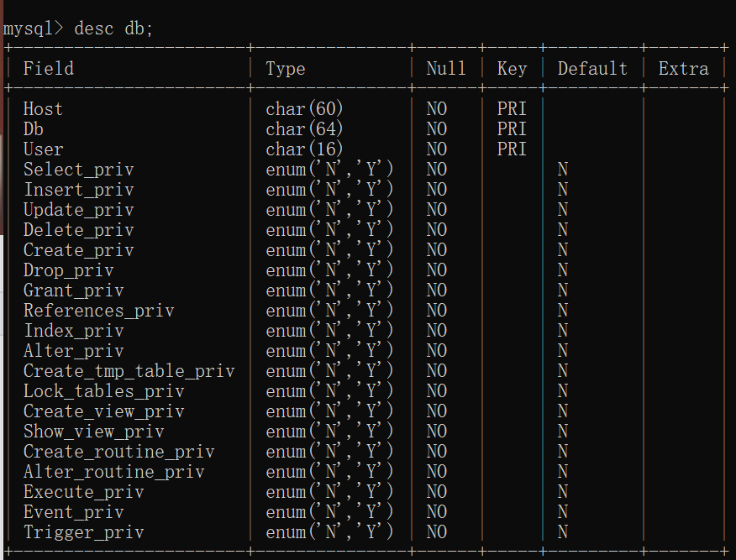Click the Null column header
This screenshot has height=560, width=736.
pos(446,69)
